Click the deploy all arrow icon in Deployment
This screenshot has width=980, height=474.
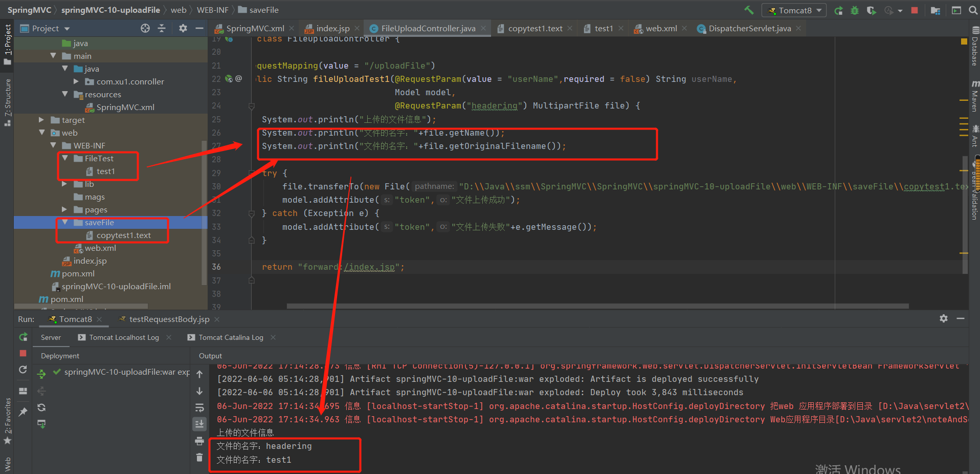(x=41, y=375)
